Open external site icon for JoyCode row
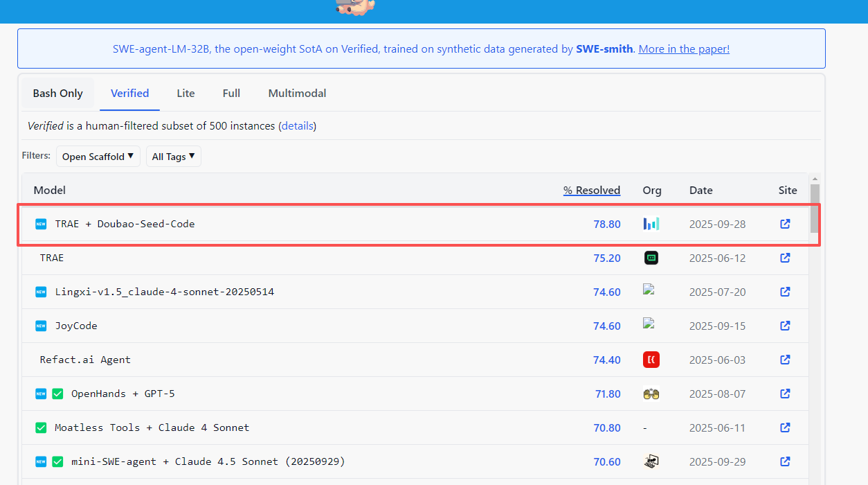 click(x=785, y=326)
